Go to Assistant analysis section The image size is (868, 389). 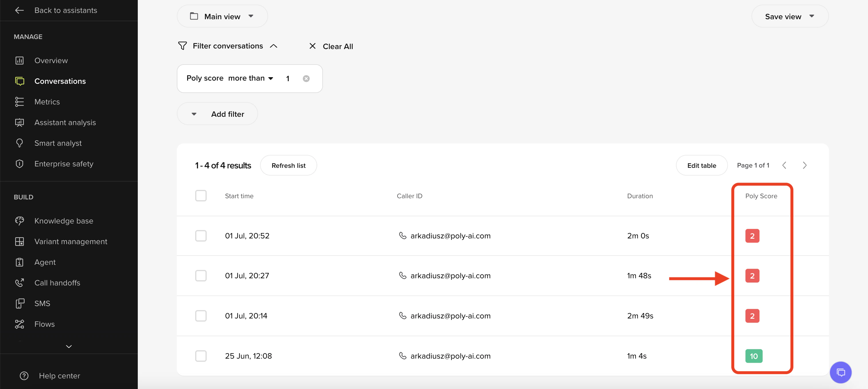[x=65, y=122]
